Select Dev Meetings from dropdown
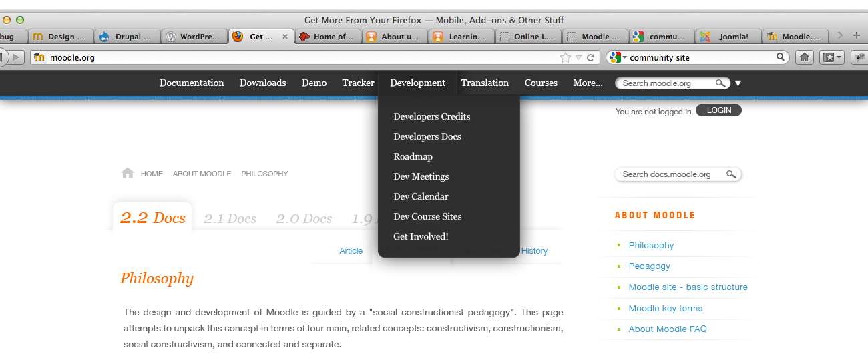This screenshot has height=362, width=868. click(x=421, y=176)
